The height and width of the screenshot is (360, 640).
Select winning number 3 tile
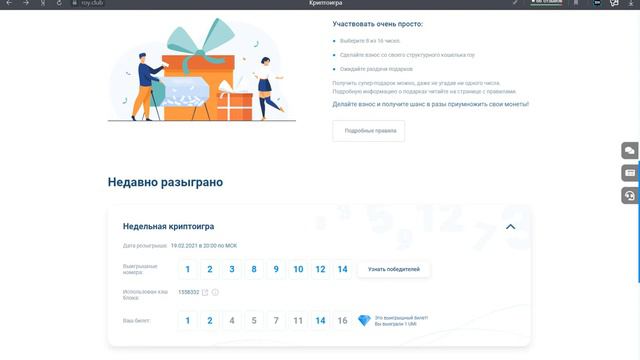(x=232, y=269)
